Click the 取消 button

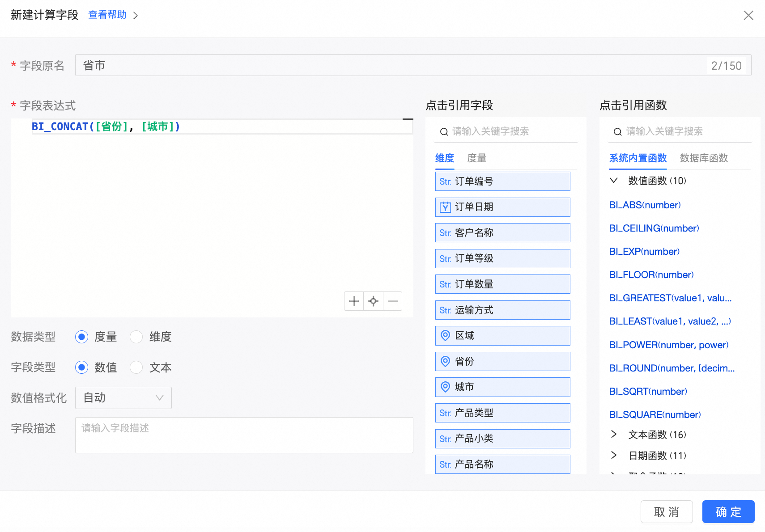point(667,512)
